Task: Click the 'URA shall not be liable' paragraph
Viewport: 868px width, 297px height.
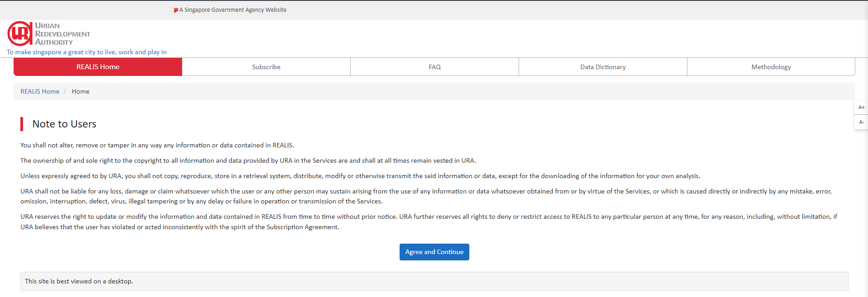Action: (x=426, y=196)
